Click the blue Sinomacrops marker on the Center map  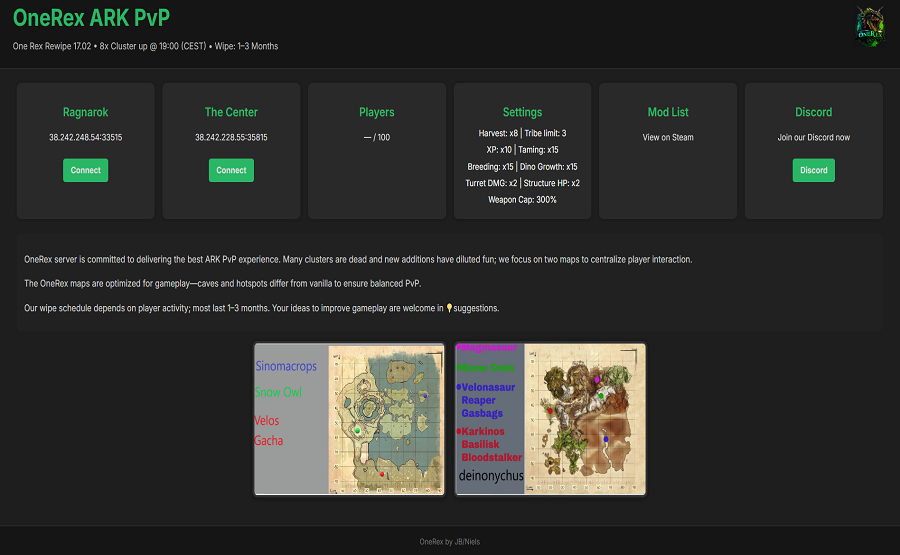[x=425, y=395]
